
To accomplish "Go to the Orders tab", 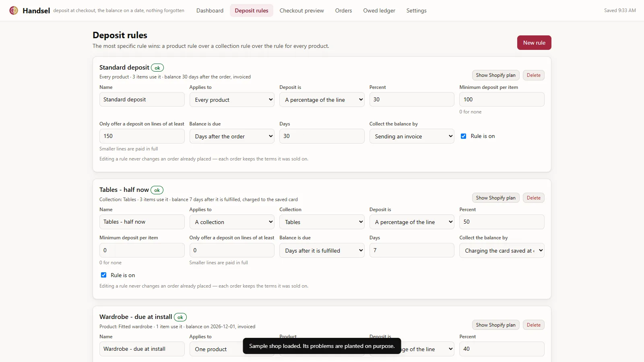I will point(343,10).
